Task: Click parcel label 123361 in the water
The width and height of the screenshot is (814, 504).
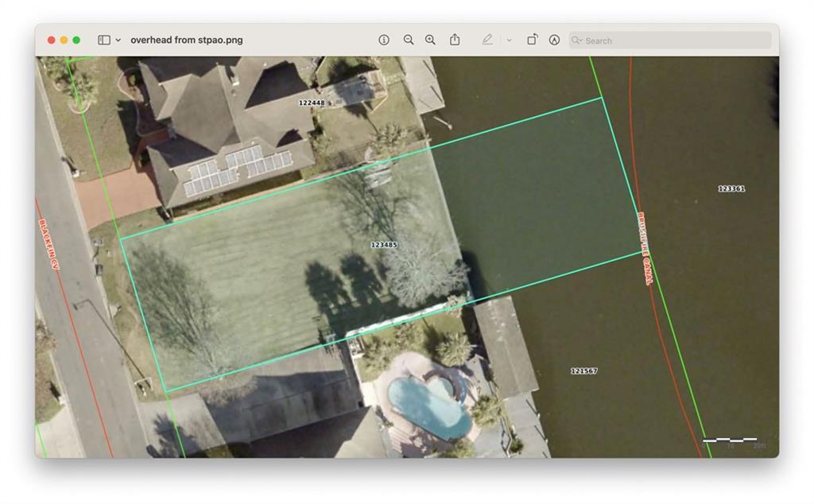Action: [x=731, y=188]
